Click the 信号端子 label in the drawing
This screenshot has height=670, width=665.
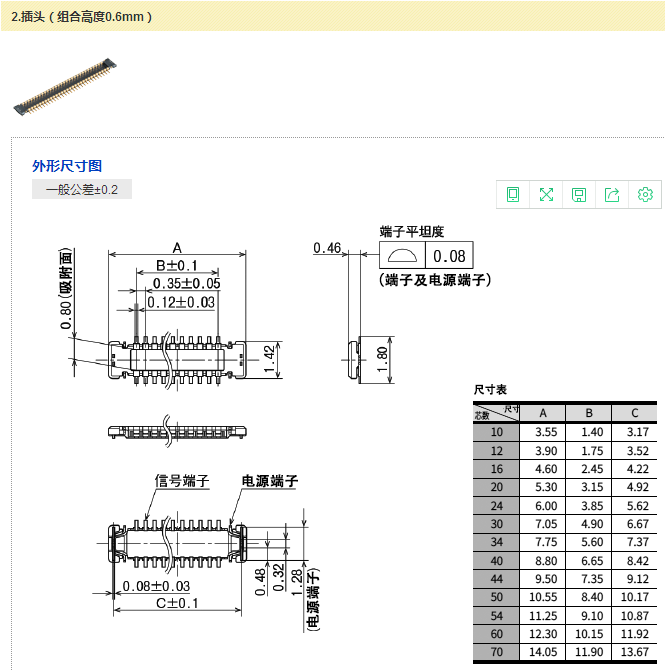click(x=181, y=481)
